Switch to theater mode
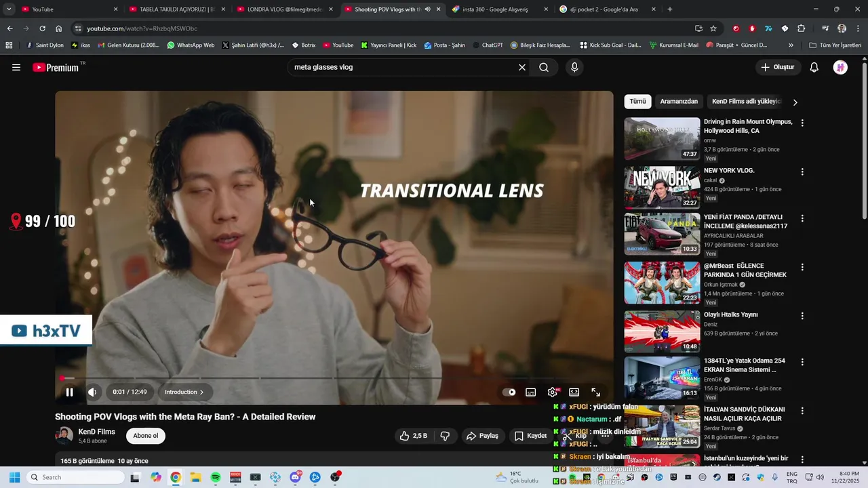The image size is (868, 488). [574, 392]
